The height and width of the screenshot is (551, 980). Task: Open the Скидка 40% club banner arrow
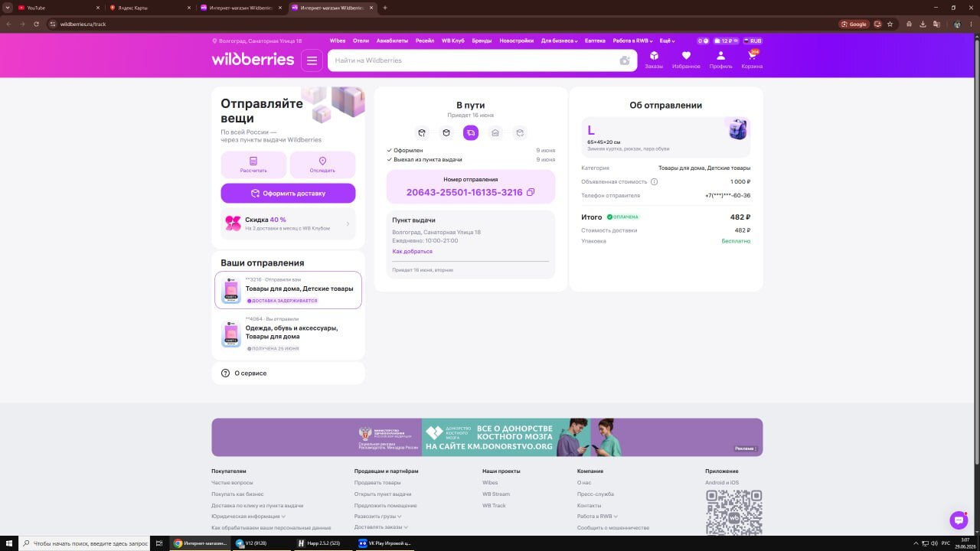coord(348,223)
